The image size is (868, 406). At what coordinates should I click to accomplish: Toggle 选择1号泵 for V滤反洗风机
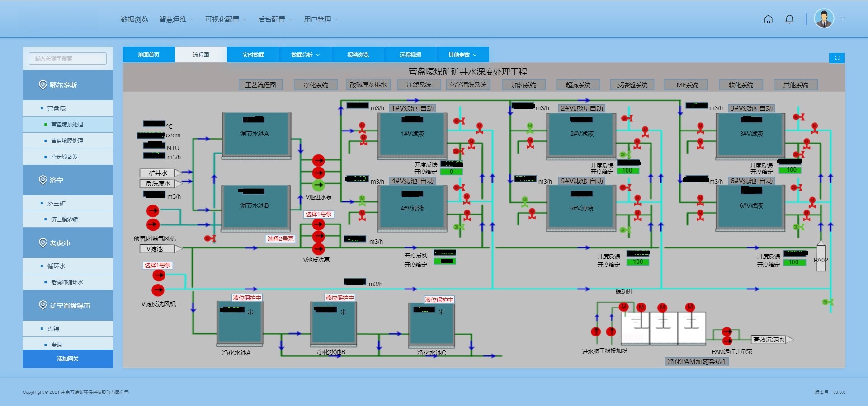click(x=158, y=265)
